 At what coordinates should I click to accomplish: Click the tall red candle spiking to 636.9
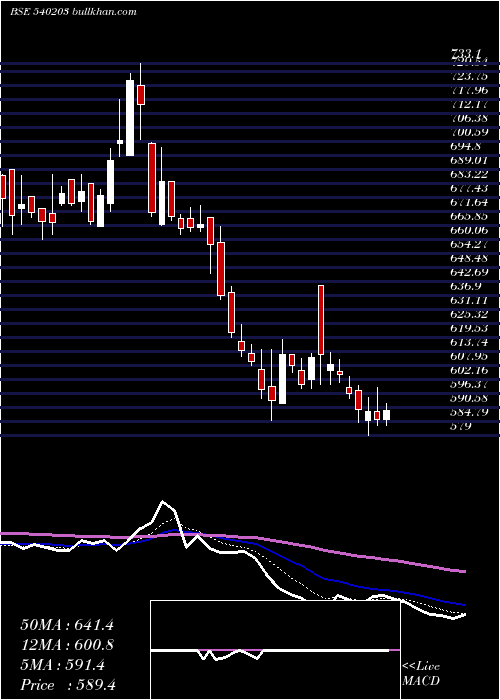click(321, 320)
